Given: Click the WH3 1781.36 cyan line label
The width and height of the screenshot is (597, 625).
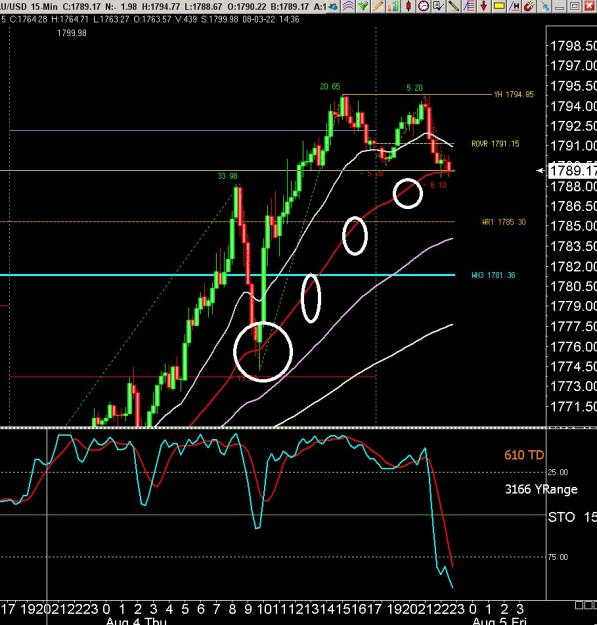Looking at the screenshot, I should [493, 275].
